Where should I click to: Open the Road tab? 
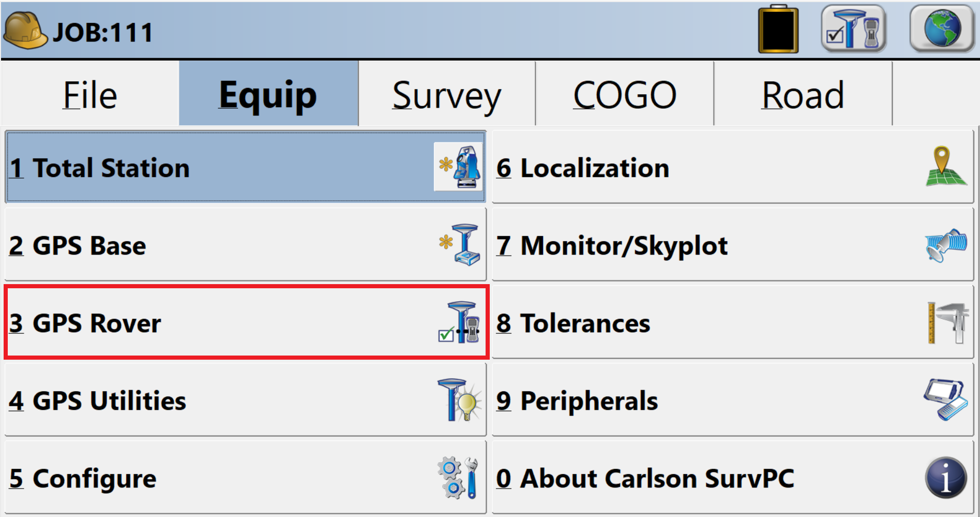click(803, 94)
